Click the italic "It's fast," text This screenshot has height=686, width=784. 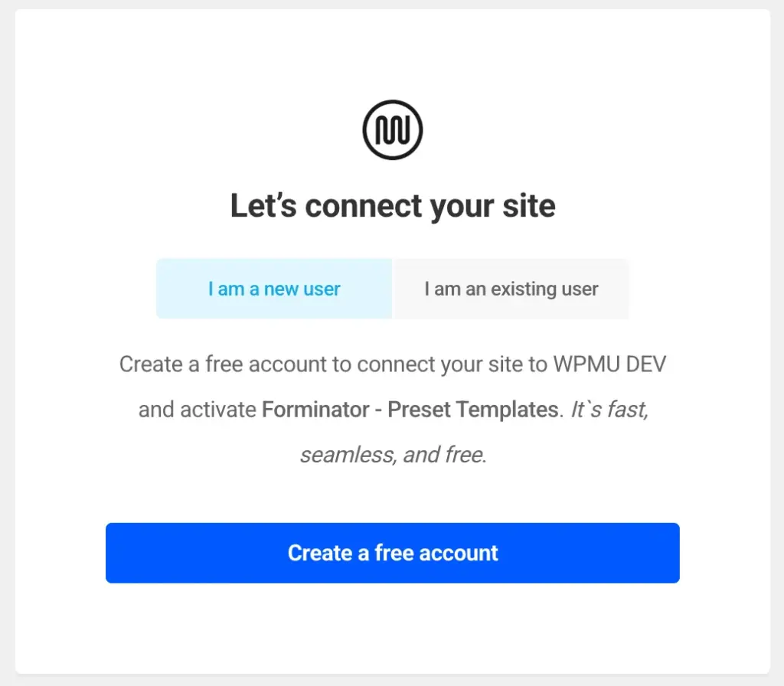tap(609, 410)
